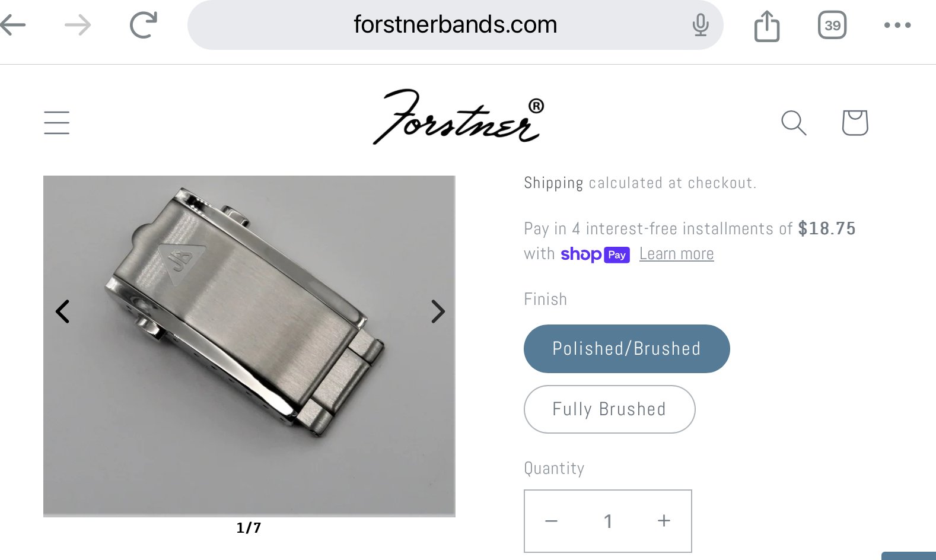936x560 pixels.
Task: Open the hamburger site menu
Action: click(x=57, y=123)
